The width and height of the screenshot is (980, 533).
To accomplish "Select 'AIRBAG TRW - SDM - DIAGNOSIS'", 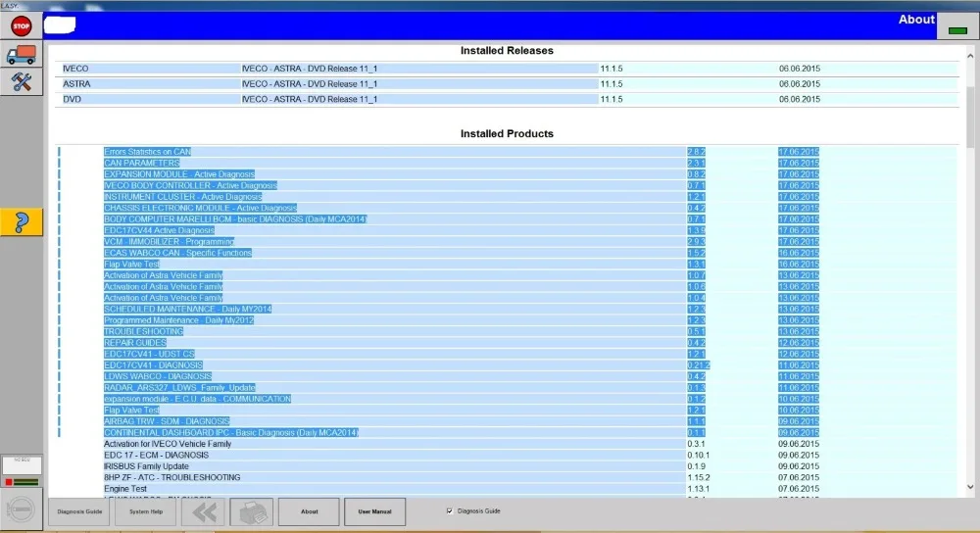I will tap(167, 421).
